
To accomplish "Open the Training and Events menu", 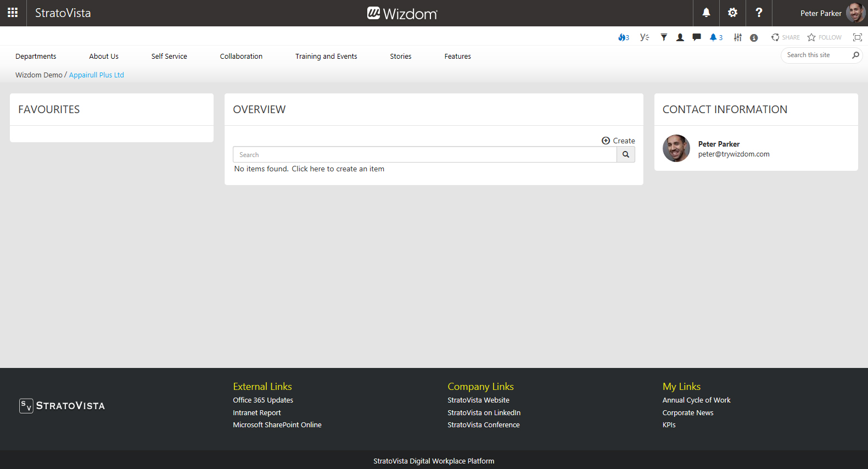I will click(x=326, y=56).
